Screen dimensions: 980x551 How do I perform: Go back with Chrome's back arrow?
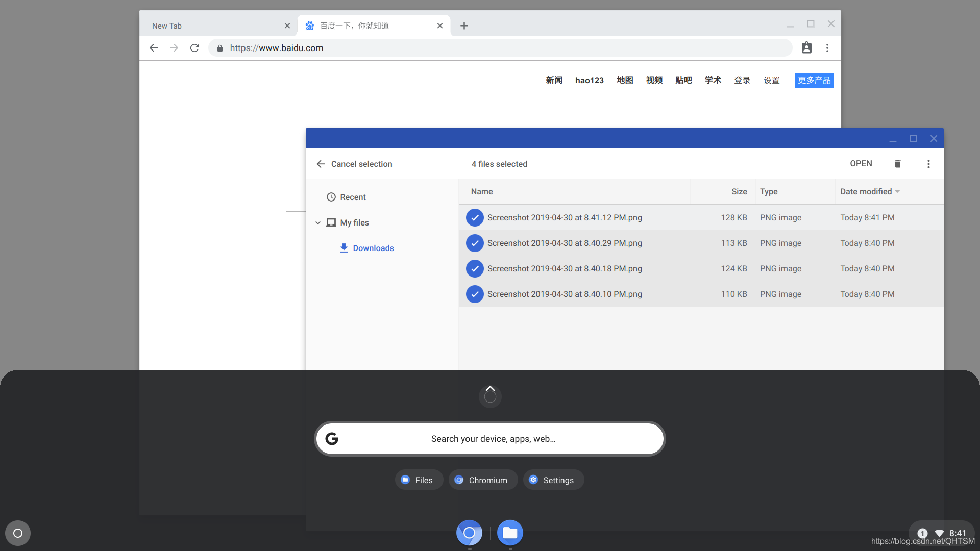(154, 48)
